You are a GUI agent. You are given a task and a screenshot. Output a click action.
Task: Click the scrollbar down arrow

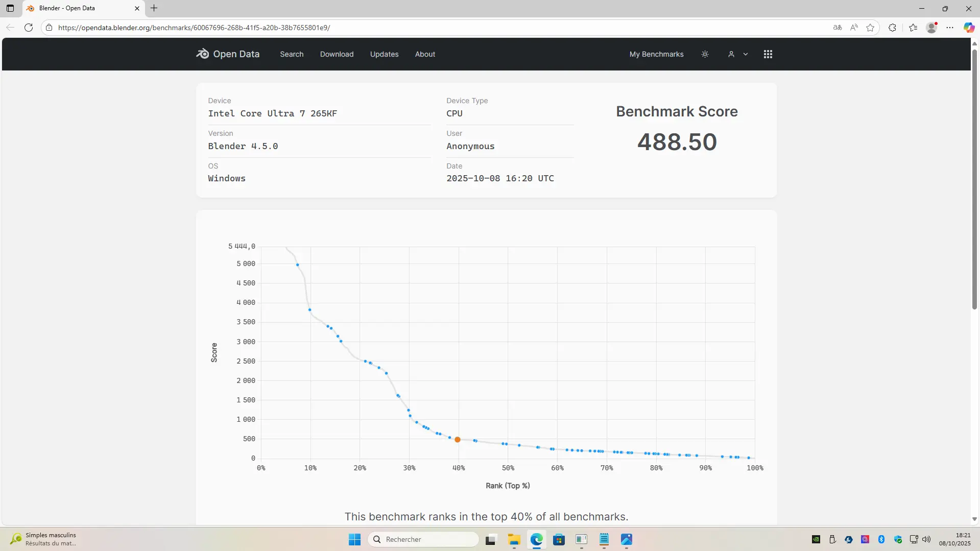(x=974, y=519)
